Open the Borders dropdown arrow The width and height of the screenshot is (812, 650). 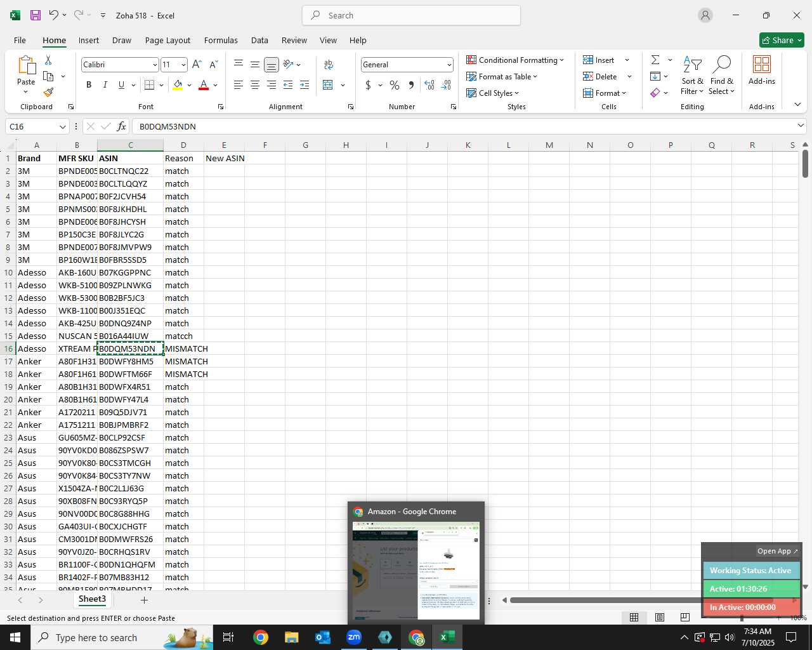(x=161, y=85)
